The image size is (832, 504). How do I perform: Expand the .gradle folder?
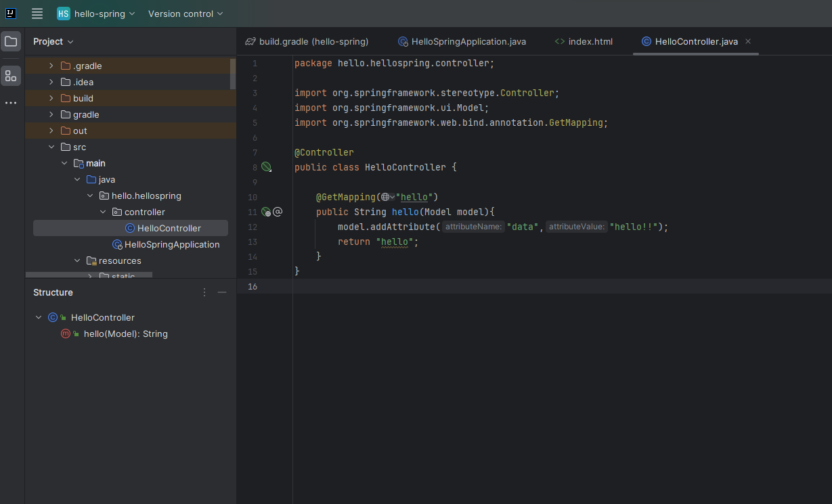51,66
